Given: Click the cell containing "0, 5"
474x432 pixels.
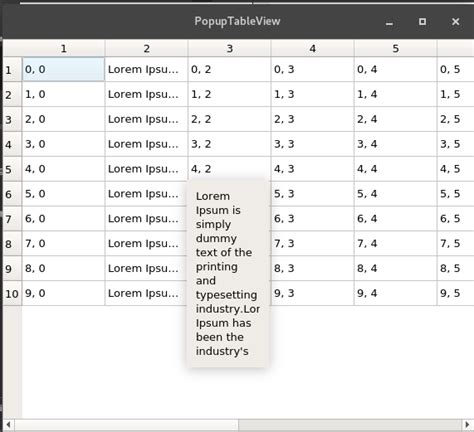Looking at the screenshot, I should point(456,69).
